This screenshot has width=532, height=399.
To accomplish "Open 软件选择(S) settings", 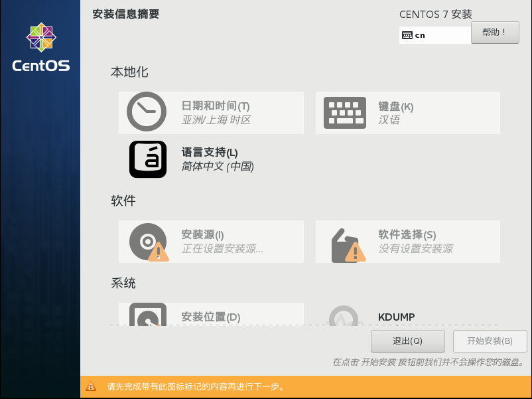I will [x=408, y=242].
